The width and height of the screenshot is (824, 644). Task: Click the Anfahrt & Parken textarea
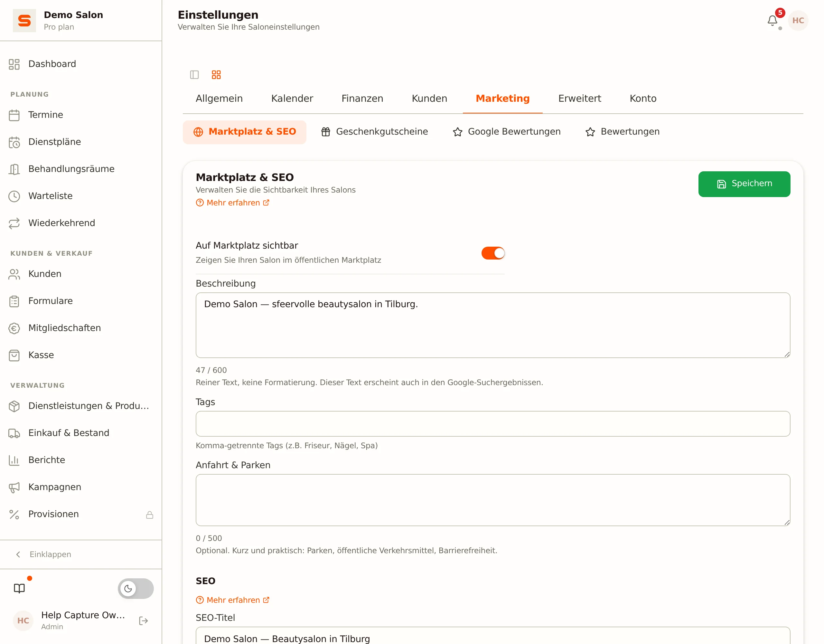(493, 500)
